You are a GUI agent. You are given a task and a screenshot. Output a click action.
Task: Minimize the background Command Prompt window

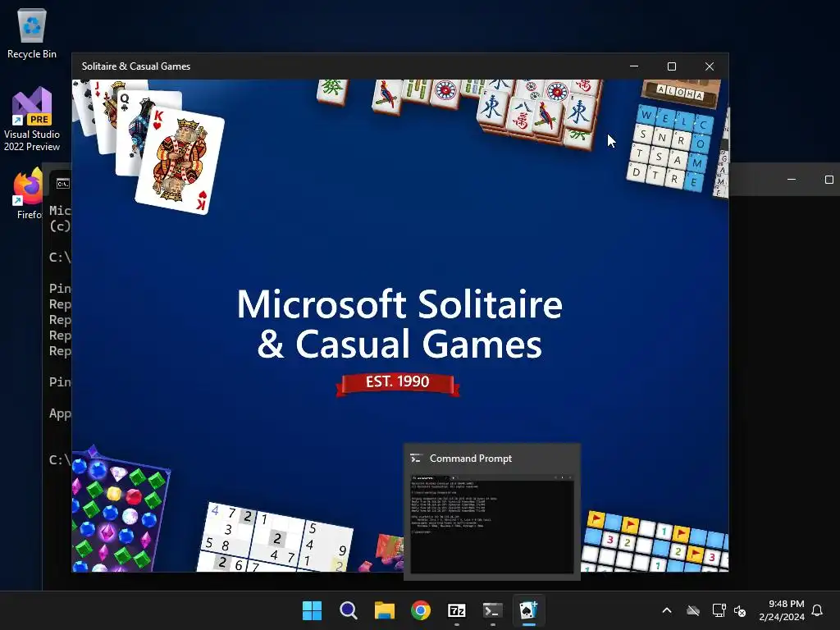[x=792, y=180]
